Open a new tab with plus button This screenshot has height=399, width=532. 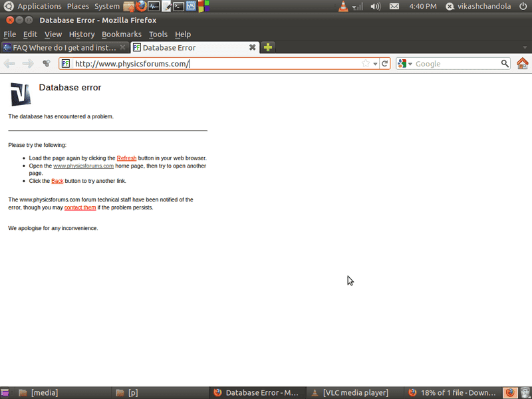tap(268, 47)
